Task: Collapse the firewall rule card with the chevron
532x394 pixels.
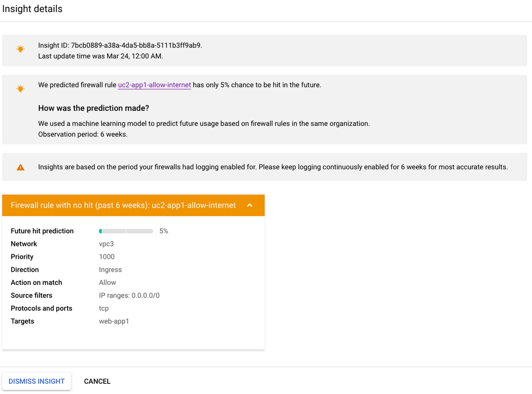Action: coord(250,205)
